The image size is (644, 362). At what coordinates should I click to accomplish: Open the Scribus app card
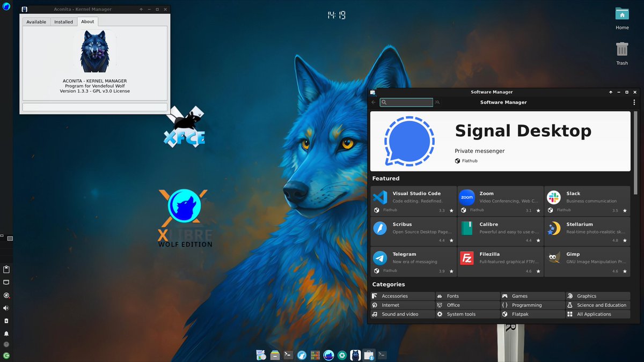(413, 232)
